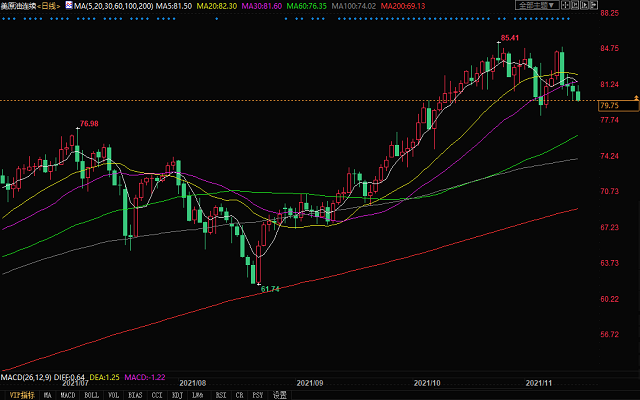Click the 美原油连续 日线 chart title
The height and width of the screenshot is (400, 640).
pos(31,6)
